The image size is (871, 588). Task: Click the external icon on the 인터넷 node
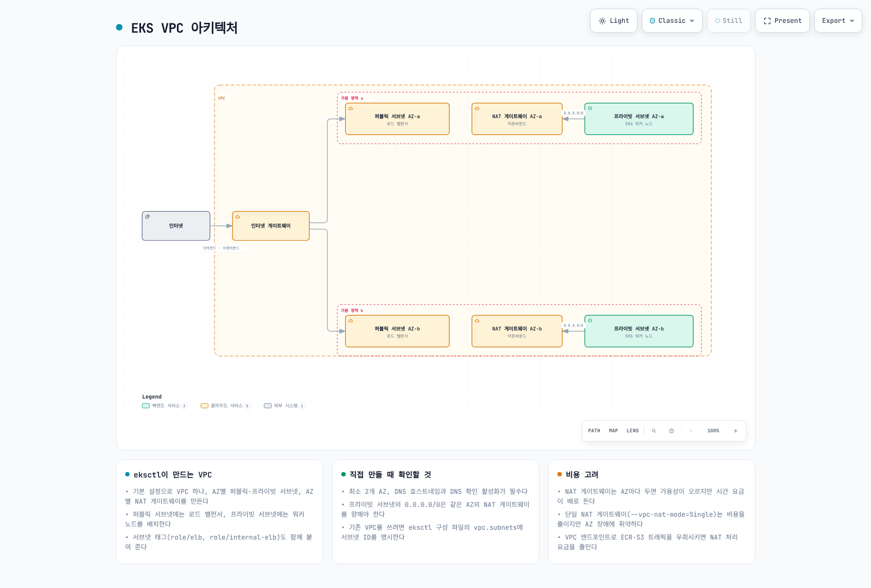pyautogui.click(x=148, y=217)
